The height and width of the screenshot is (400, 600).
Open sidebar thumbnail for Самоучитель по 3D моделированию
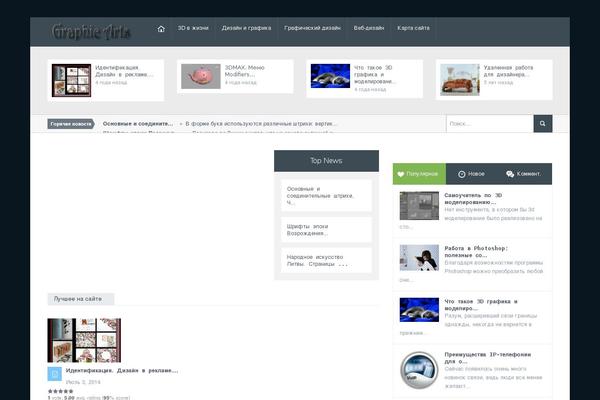coord(419,206)
